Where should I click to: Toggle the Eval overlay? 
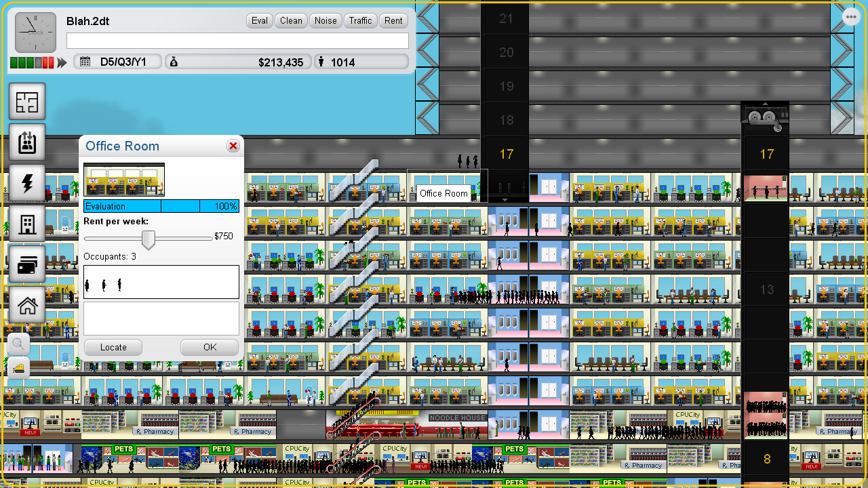click(260, 21)
